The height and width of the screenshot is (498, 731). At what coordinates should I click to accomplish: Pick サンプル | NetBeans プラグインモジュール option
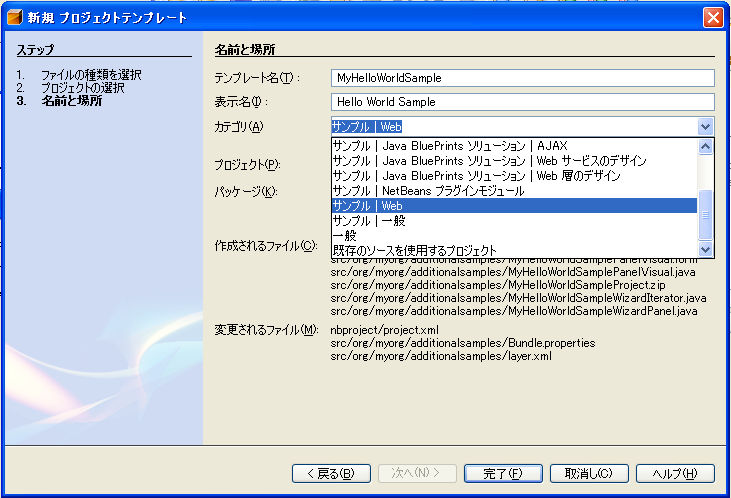click(x=515, y=191)
